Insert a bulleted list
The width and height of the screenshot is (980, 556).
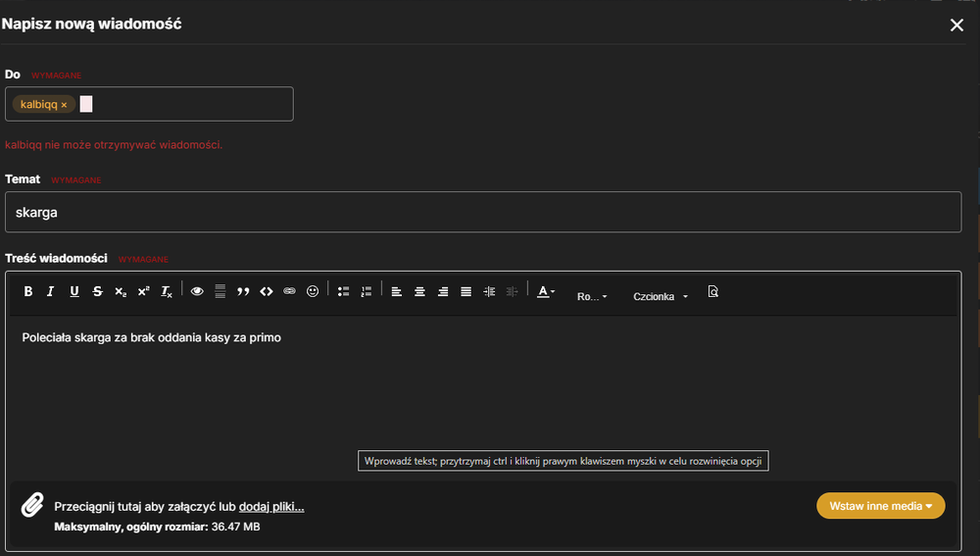(x=343, y=291)
